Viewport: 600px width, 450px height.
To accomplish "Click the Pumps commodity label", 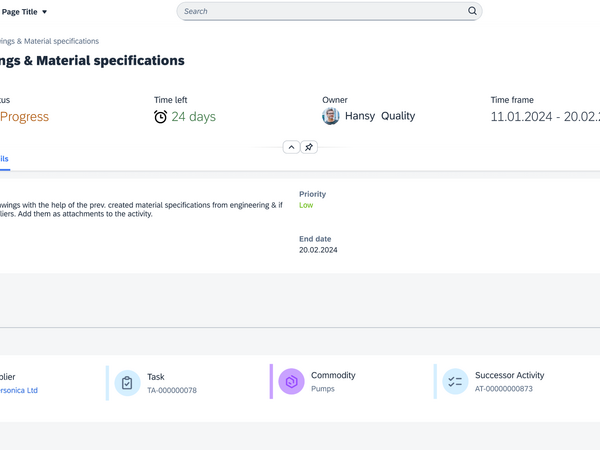I will [x=323, y=389].
